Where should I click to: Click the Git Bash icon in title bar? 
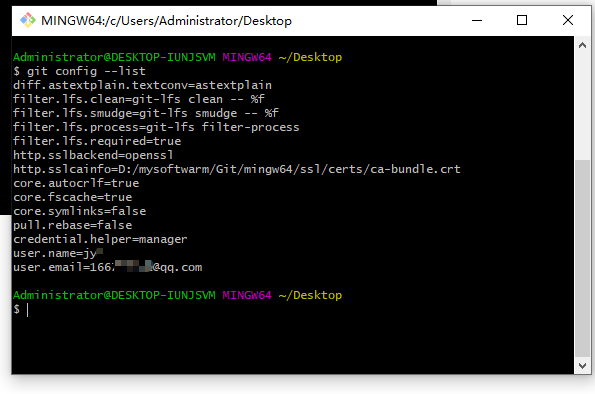tap(28, 20)
